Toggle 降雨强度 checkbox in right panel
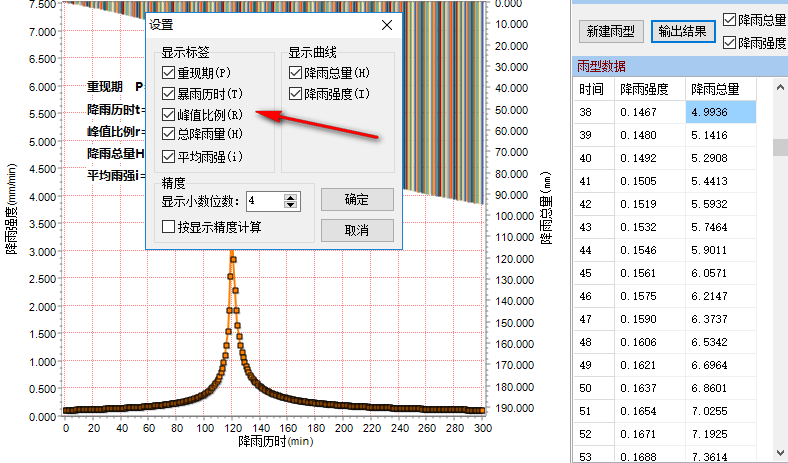Screen dimensions: 788x463 729,42
